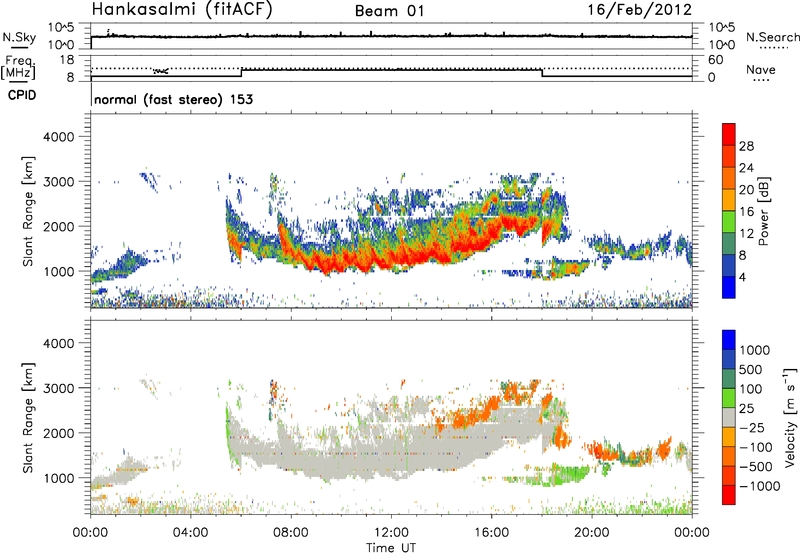The height and width of the screenshot is (554, 800).
Task: Select the blue bottom segment of power colour bar
Action: [x=729, y=287]
